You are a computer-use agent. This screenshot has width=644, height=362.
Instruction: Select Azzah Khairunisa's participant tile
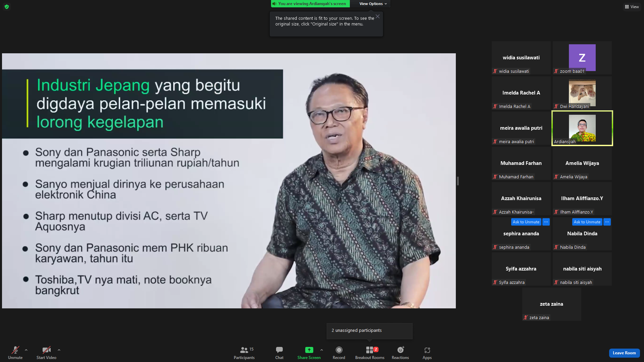click(x=521, y=198)
